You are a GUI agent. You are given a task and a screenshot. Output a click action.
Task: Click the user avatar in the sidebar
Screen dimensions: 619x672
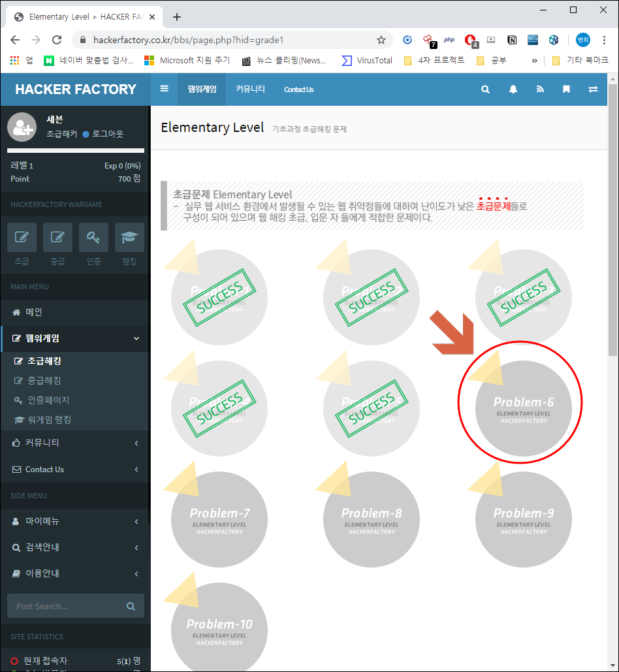pyautogui.click(x=22, y=126)
